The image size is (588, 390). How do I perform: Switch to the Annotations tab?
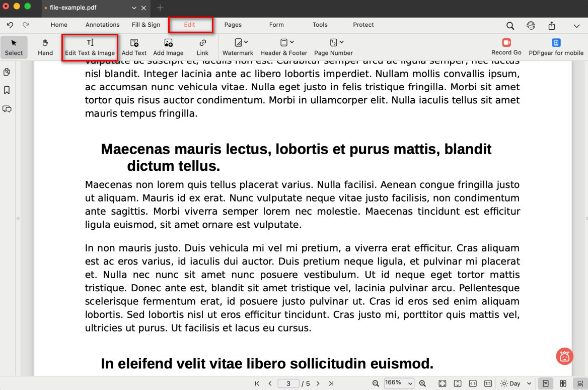[102, 25]
